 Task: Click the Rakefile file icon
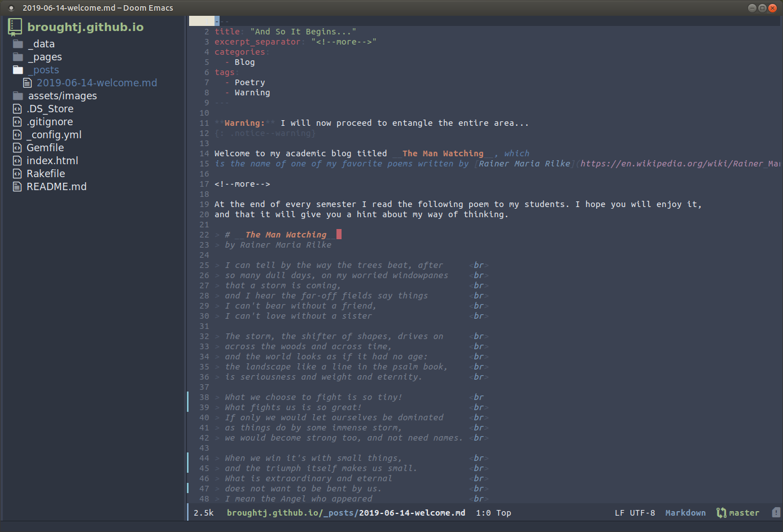[18, 174]
